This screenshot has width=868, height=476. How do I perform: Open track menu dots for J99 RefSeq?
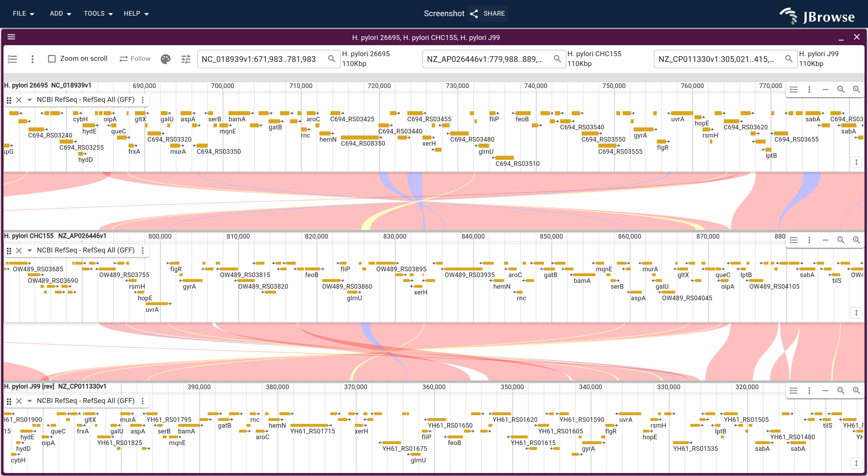(x=143, y=401)
